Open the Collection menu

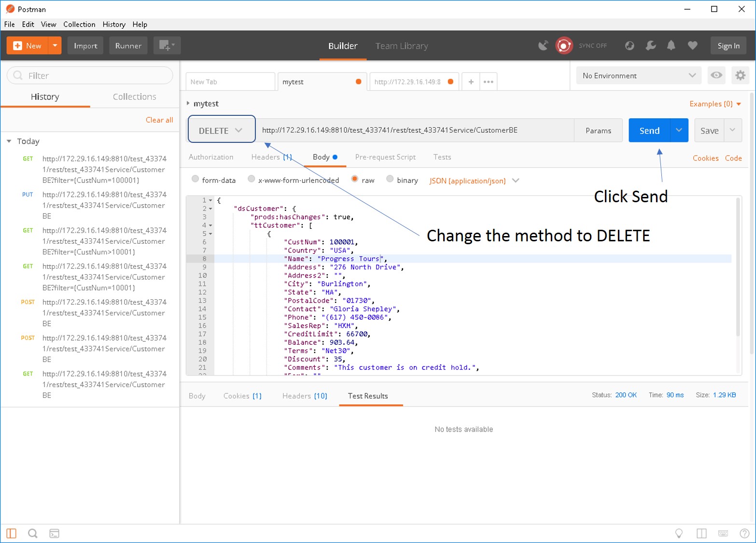pos(79,24)
